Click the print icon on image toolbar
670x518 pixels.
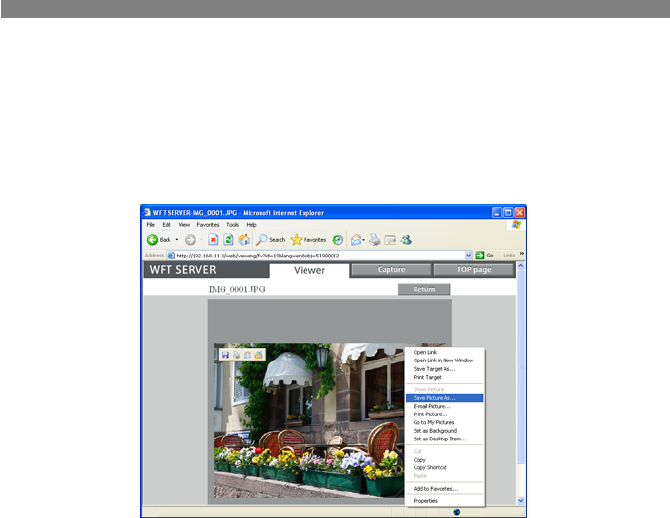(236, 355)
